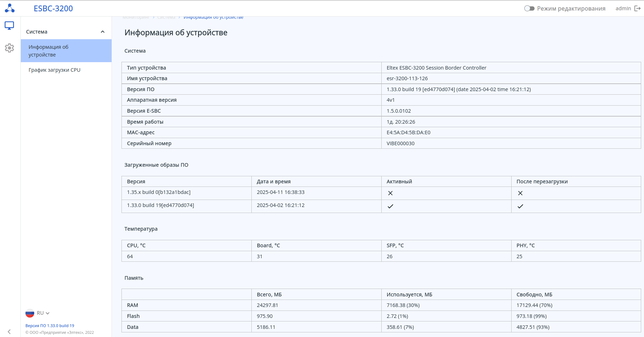Click the Active cross for version 1.35.x
The image size is (644, 337).
[390, 193]
